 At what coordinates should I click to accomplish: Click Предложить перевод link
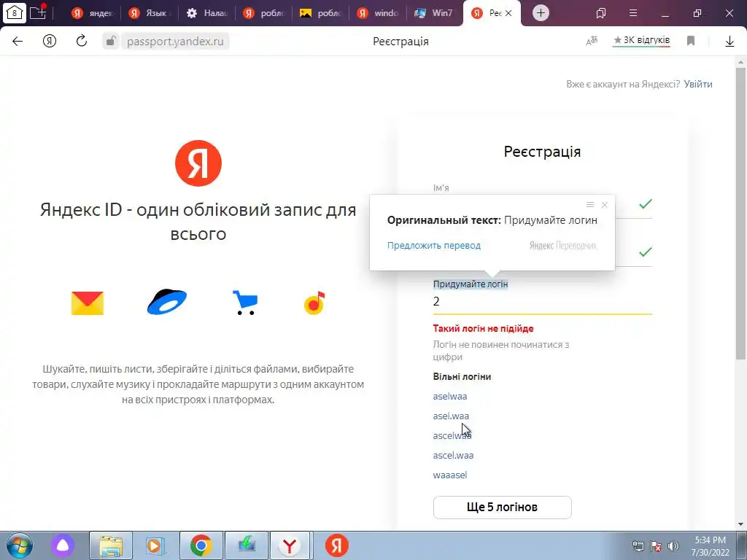(x=433, y=245)
